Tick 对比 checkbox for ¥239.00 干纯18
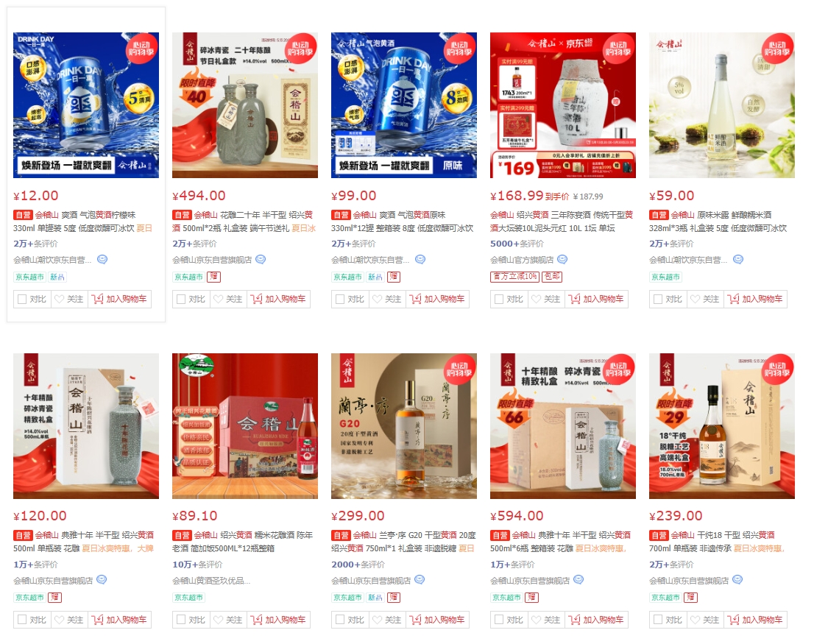Viewport: 828px width, 644px height. [657, 620]
